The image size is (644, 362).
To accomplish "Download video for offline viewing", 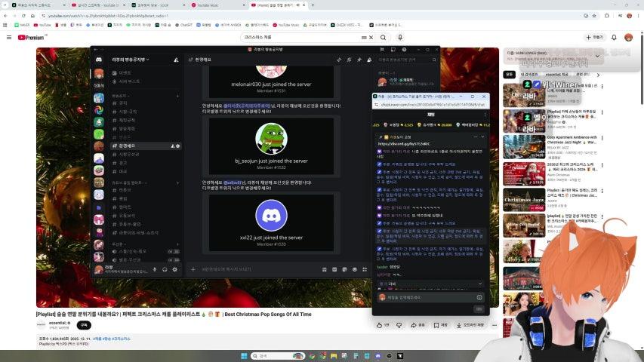I will pyautogui.click(x=470, y=325).
